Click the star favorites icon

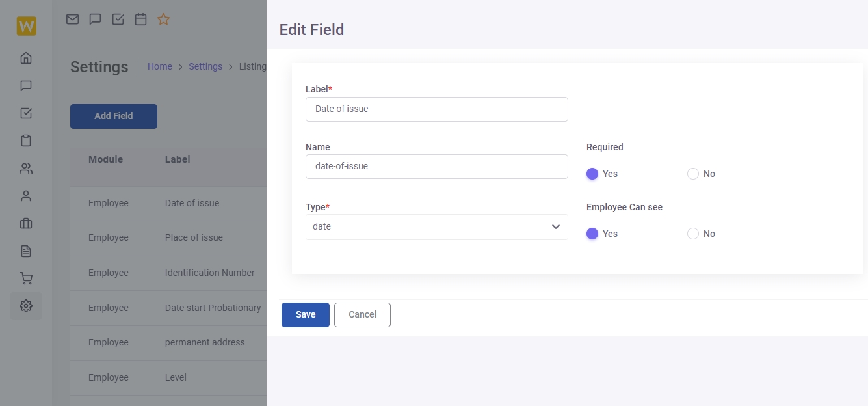163,20
